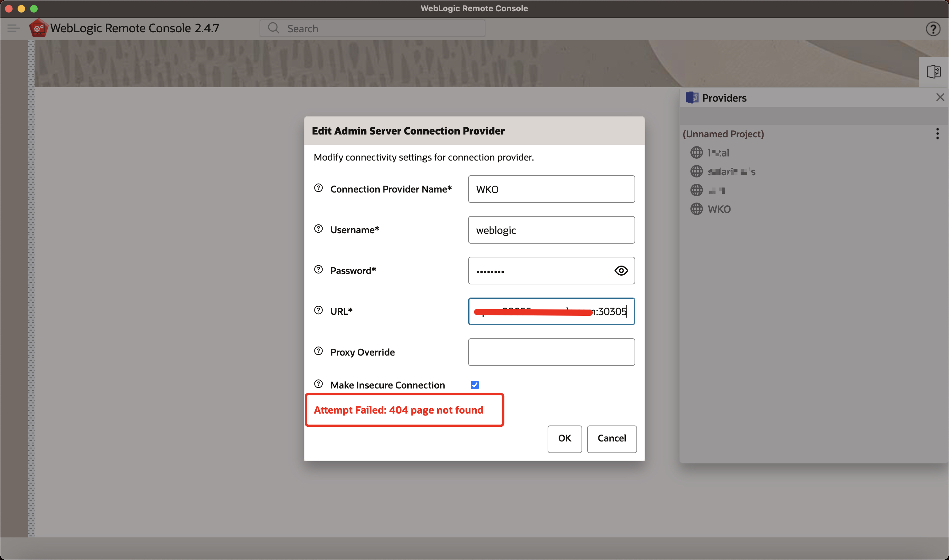
Task: Select the WKO provider in the list
Action: [x=719, y=209]
